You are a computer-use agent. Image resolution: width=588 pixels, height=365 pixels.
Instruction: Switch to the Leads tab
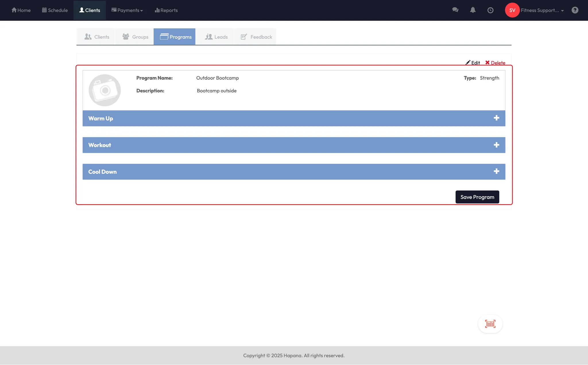(x=216, y=37)
